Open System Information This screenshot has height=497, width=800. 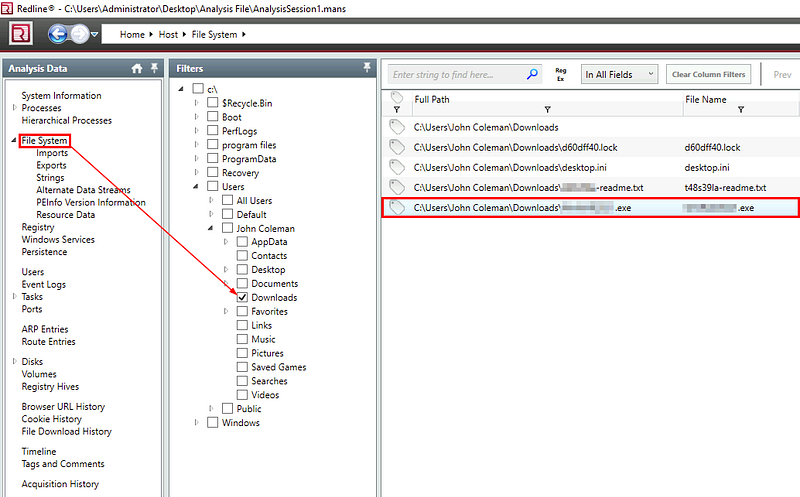pos(61,95)
